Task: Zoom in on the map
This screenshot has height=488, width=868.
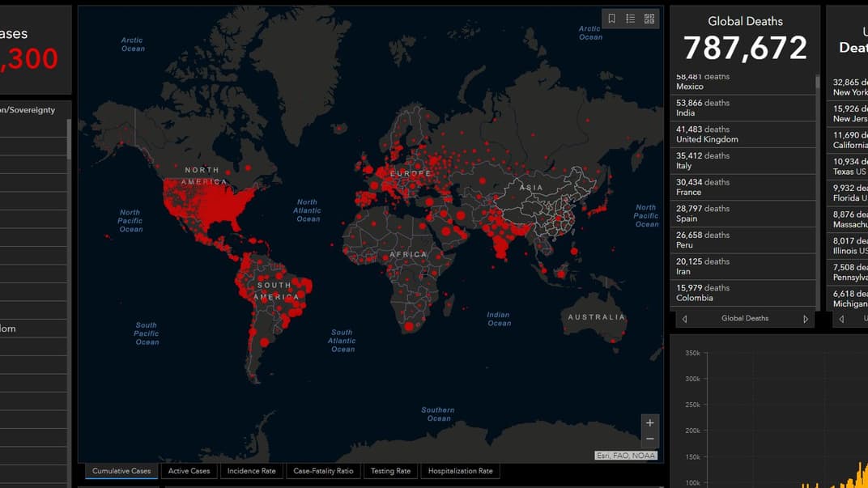Action: coord(649,423)
